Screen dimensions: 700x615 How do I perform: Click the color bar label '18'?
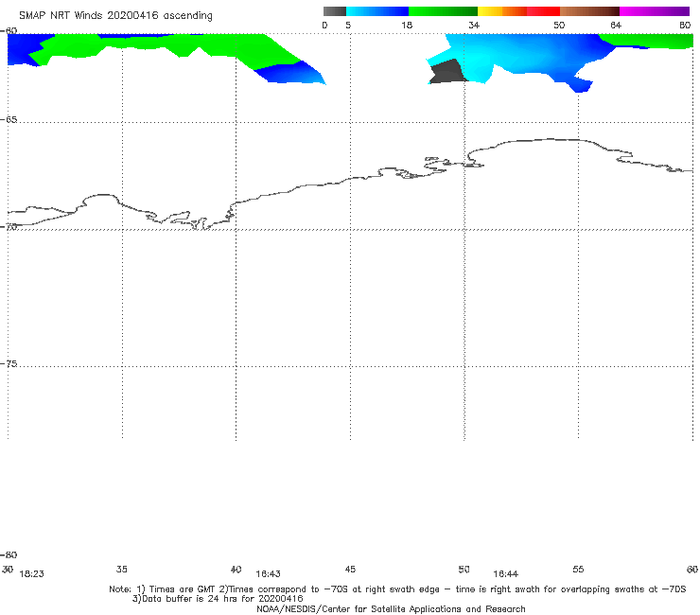click(407, 25)
